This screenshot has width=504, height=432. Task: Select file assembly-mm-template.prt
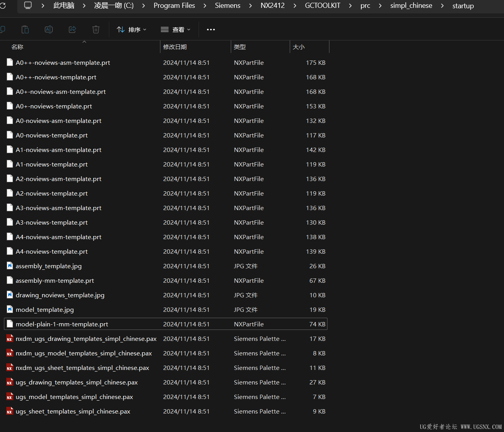point(166,280)
